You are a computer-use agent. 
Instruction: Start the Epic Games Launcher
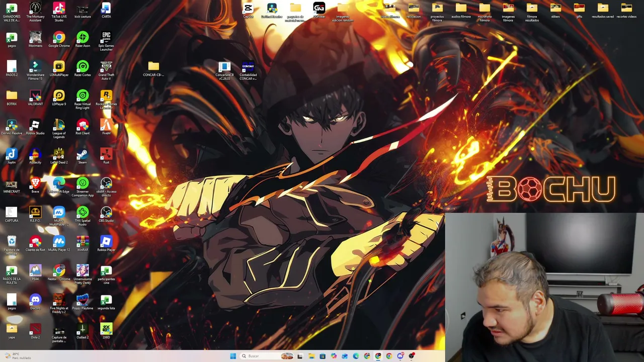[106, 41]
